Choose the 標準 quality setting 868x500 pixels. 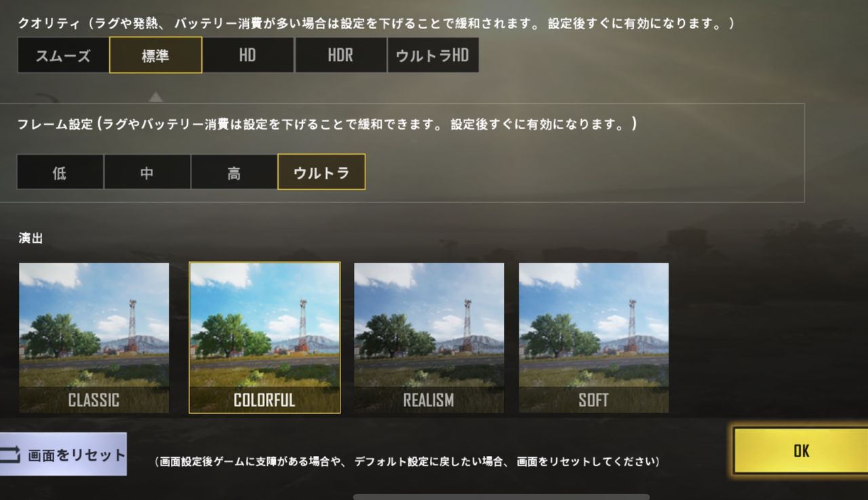(155, 55)
